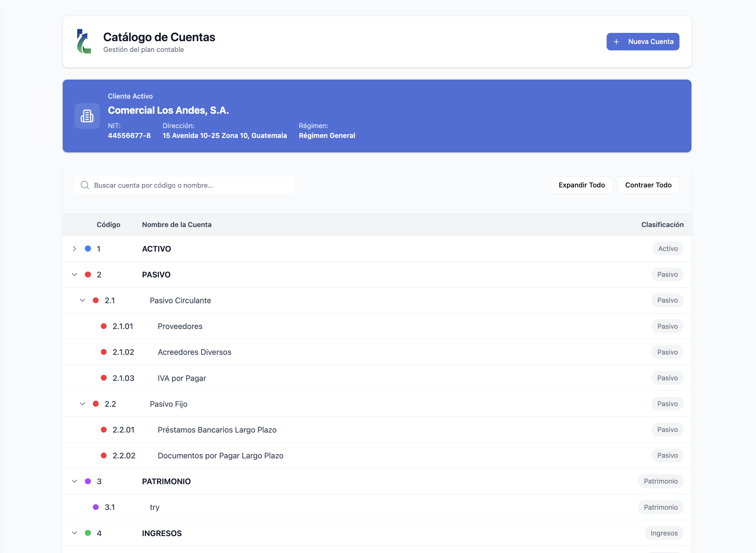Viewport: 756px width, 553px height.
Task: Click the Régimen General value
Action: coord(327,135)
